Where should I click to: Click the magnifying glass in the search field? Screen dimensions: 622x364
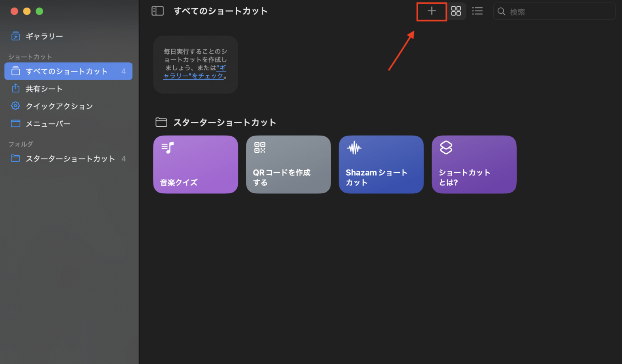coord(501,11)
